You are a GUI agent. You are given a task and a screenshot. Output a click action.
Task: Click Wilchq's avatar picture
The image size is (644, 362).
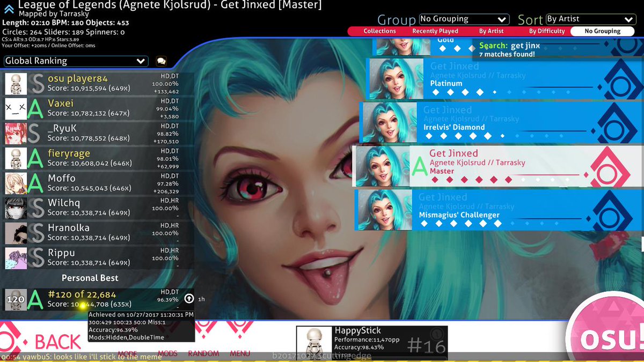(x=16, y=208)
